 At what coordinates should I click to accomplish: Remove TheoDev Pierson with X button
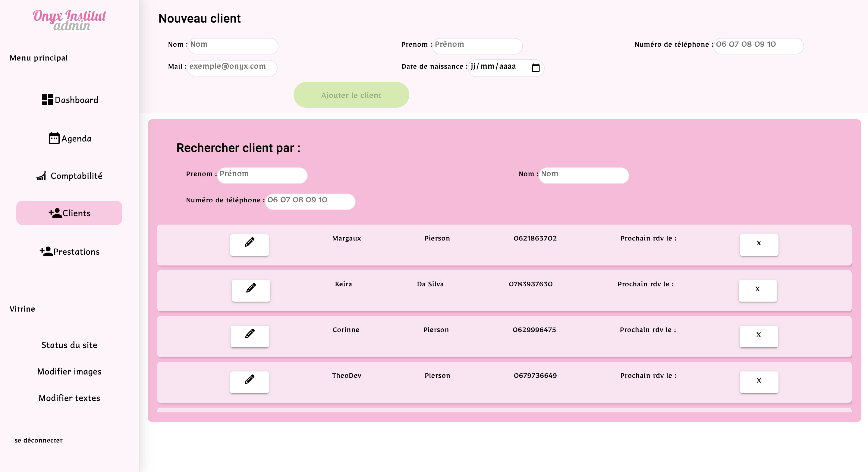759,382
